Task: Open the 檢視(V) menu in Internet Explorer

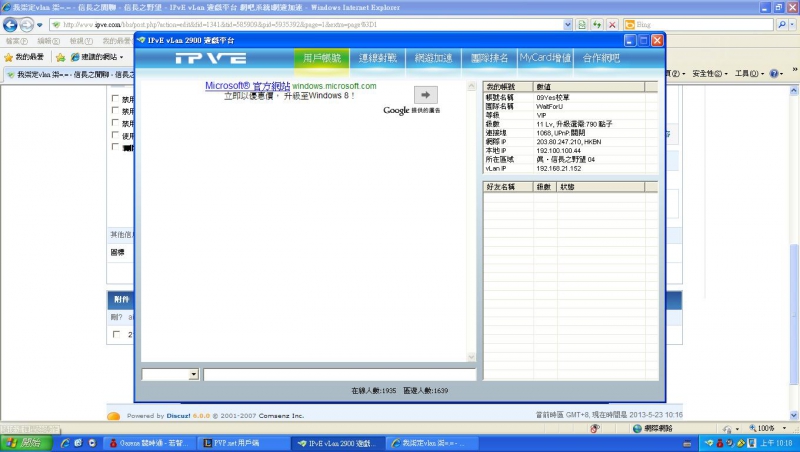Action: [x=81, y=41]
